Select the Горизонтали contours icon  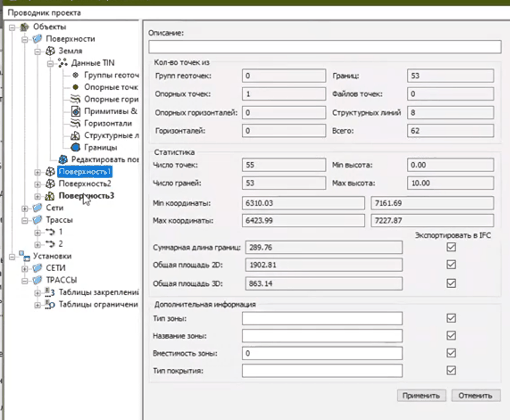pyautogui.click(x=75, y=123)
